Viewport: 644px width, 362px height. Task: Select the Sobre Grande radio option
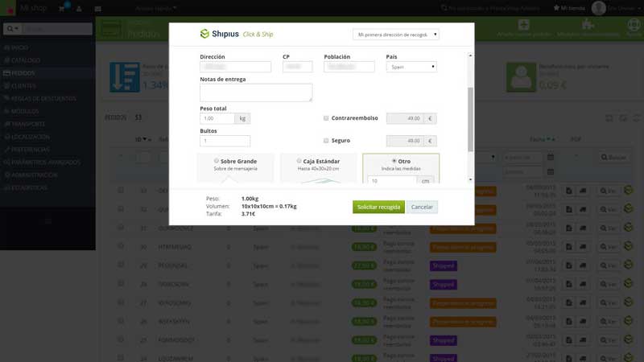[216, 161]
